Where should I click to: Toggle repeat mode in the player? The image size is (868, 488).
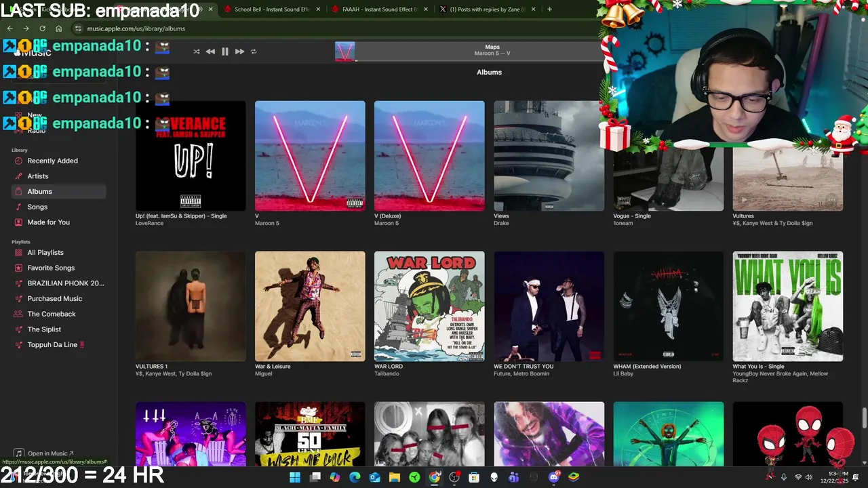coord(254,52)
